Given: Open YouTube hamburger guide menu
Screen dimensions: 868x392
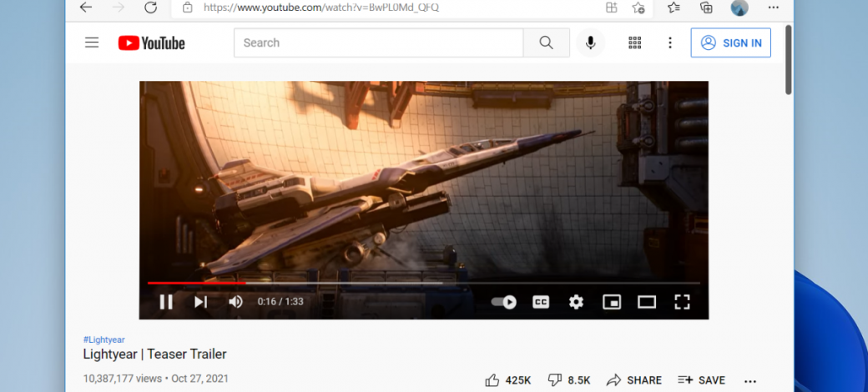Looking at the screenshot, I should 92,43.
